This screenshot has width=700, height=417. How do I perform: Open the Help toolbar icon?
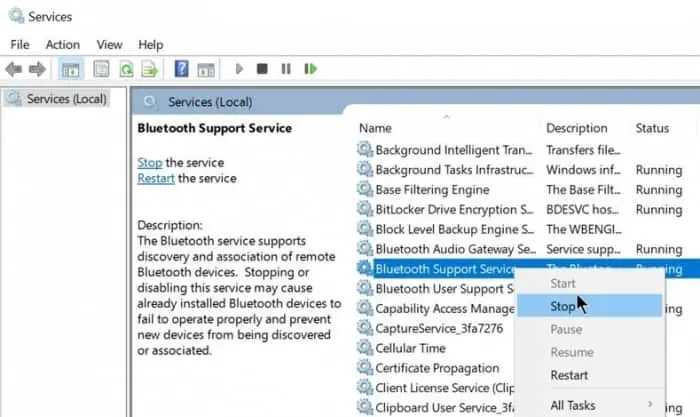coord(181,69)
